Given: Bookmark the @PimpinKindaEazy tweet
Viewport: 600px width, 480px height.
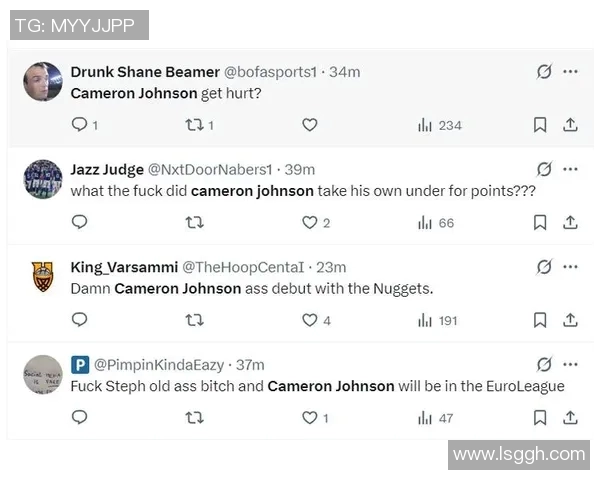Looking at the screenshot, I should coord(540,418).
